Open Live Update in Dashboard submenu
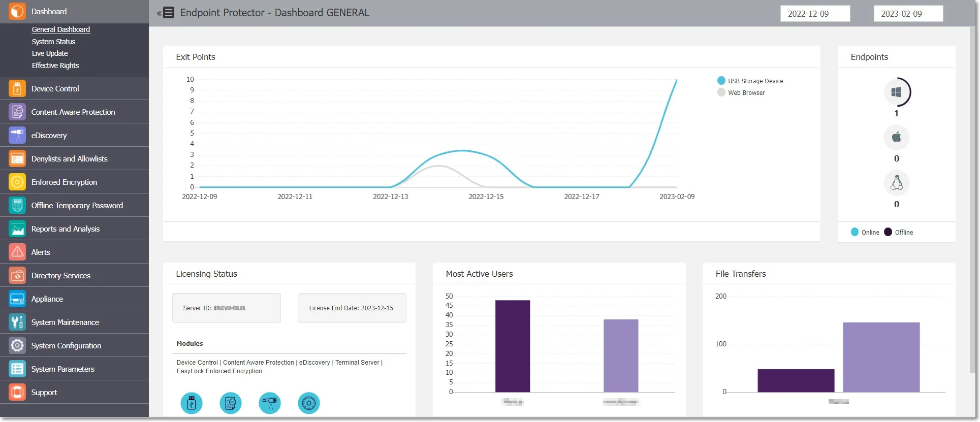 50,53
